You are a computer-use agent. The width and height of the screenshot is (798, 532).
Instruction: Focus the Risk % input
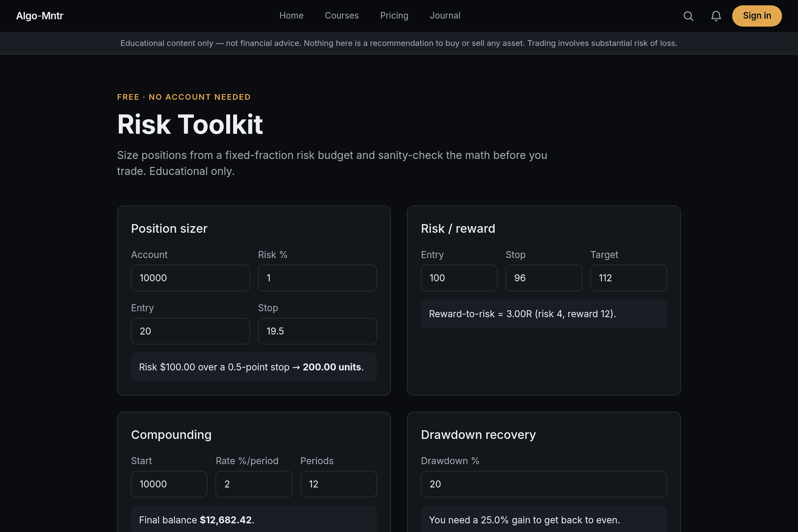(x=317, y=278)
